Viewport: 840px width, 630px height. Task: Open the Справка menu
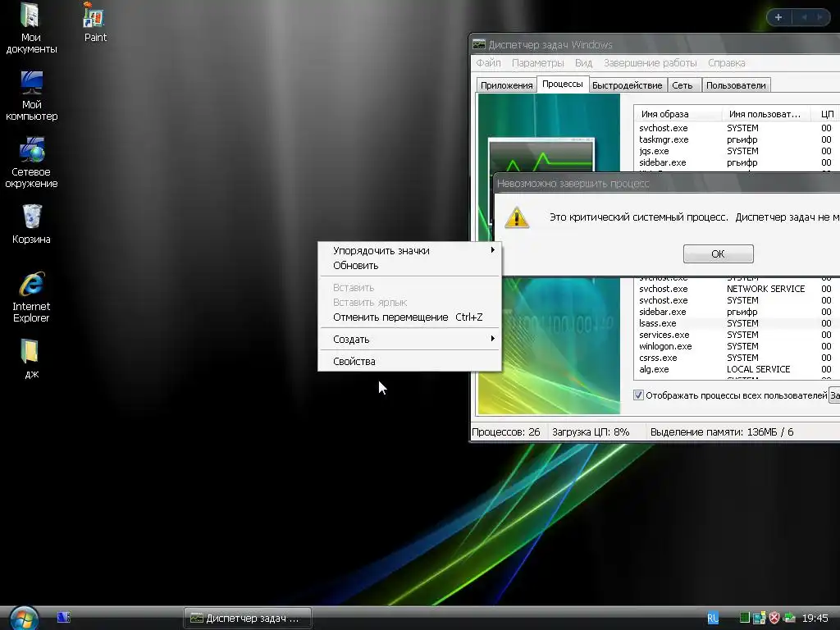coord(727,62)
